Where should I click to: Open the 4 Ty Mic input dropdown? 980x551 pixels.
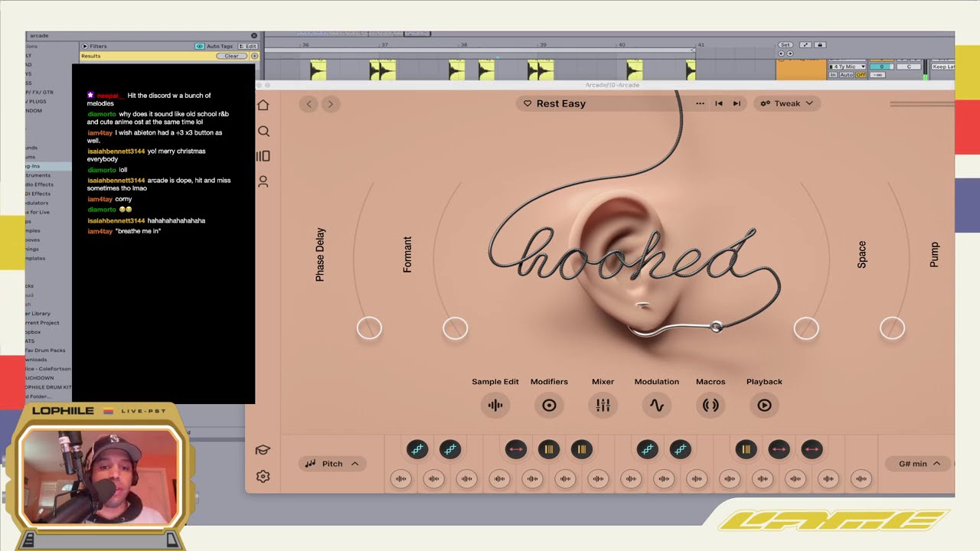point(847,67)
